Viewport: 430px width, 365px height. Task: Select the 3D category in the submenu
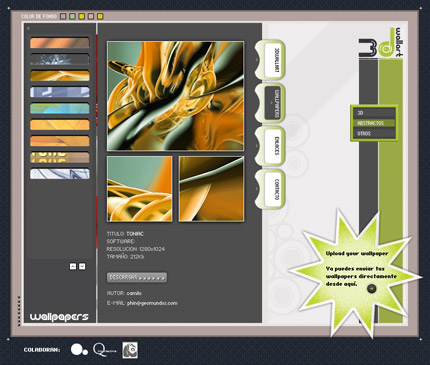(374, 113)
